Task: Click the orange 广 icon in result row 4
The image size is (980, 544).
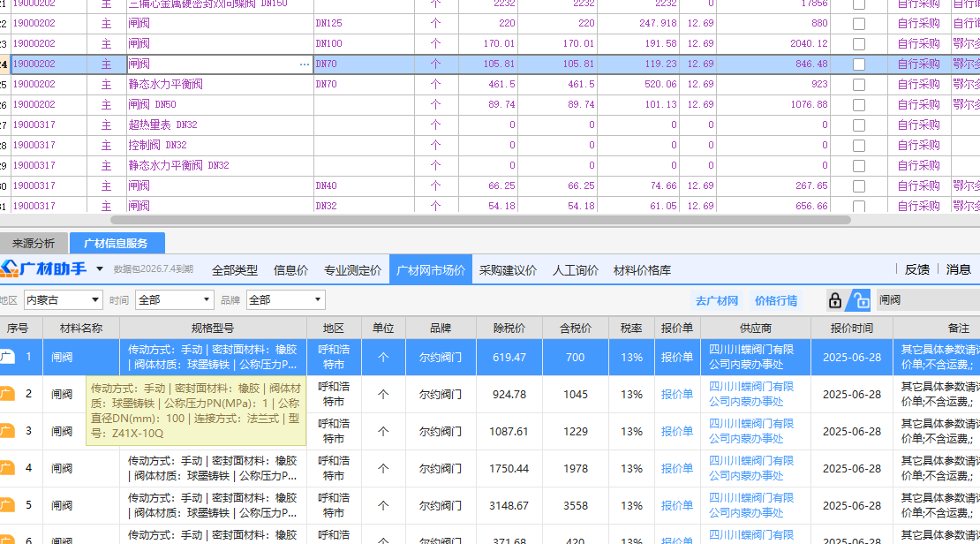Action: (x=7, y=468)
